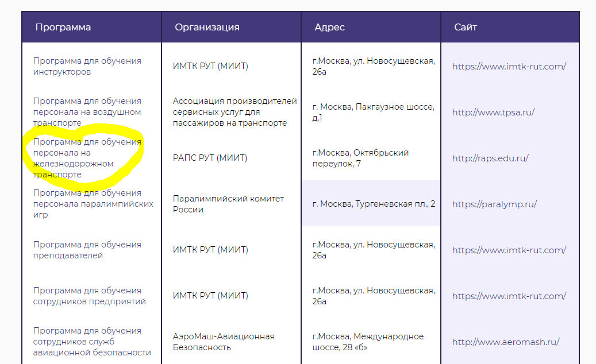Select the Международное шоссе, 28 «б» address
596x364 pixels.
[368, 342]
